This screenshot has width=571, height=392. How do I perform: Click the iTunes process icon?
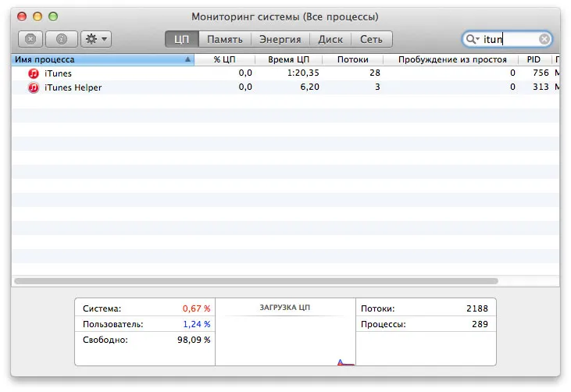[34, 73]
